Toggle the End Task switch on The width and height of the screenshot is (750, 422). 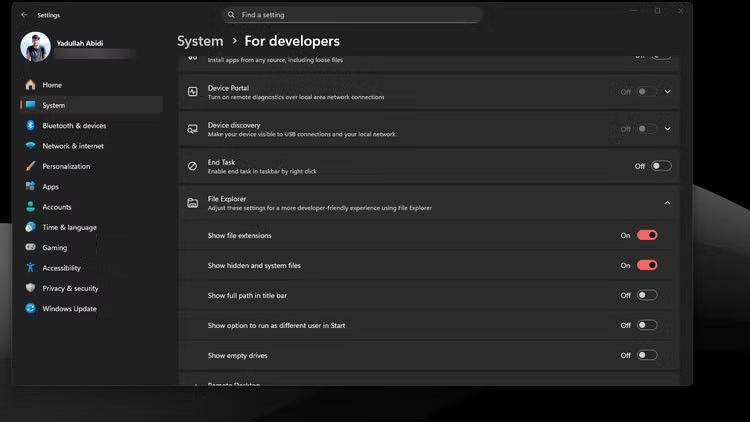pos(661,166)
